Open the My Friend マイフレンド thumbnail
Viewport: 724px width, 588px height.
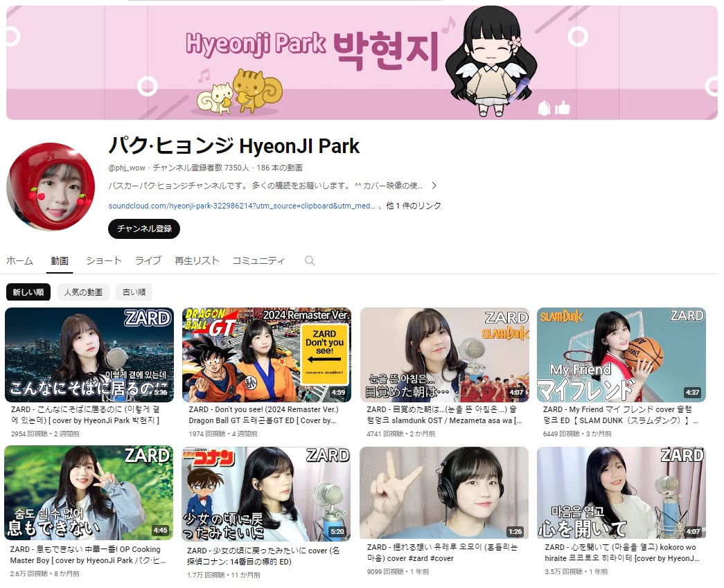point(621,355)
